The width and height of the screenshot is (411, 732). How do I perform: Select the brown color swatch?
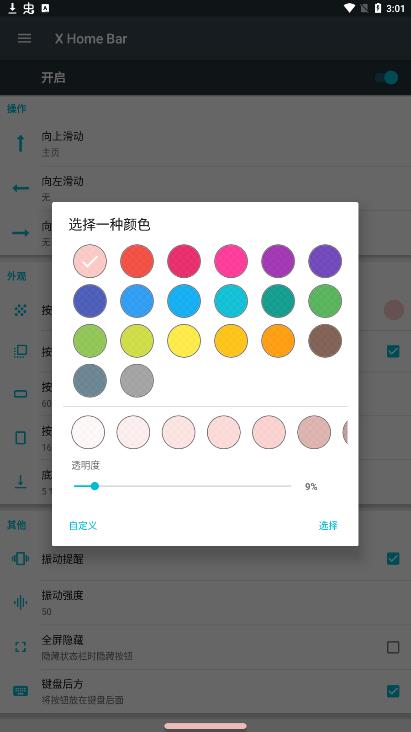coord(325,341)
